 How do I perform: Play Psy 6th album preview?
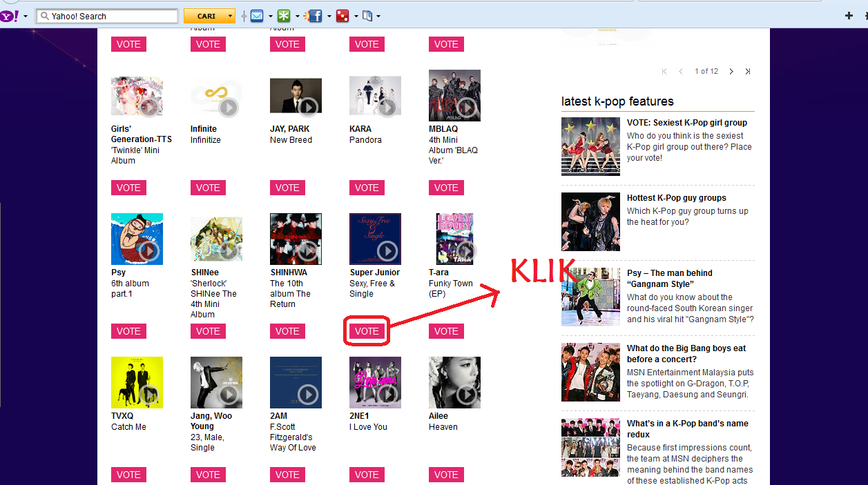pyautogui.click(x=149, y=251)
